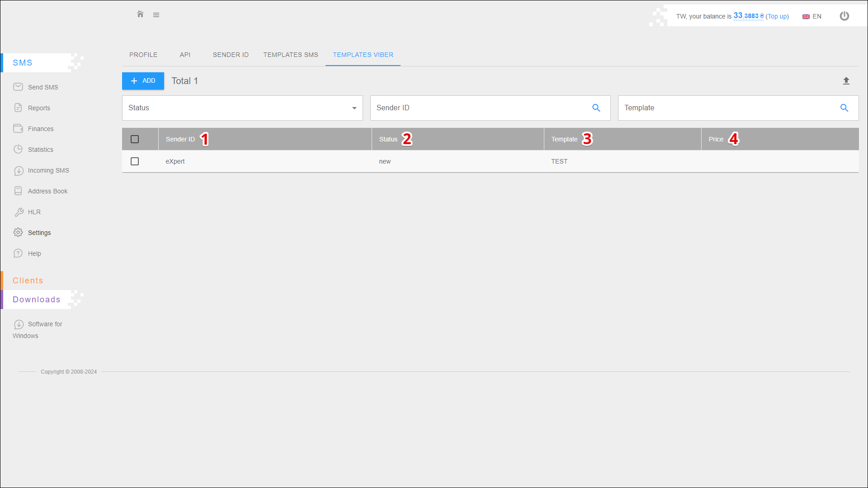Toggle the hamburger menu icon
Image resolution: width=868 pixels, height=488 pixels.
[156, 15]
